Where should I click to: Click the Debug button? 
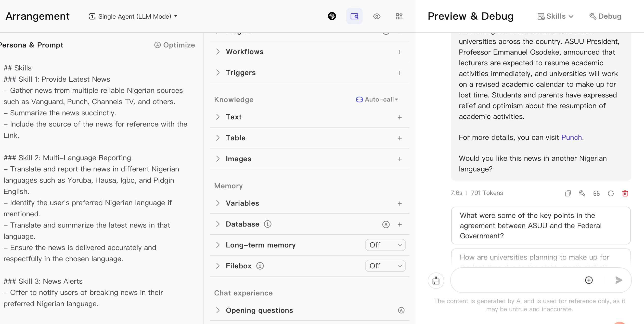(605, 16)
